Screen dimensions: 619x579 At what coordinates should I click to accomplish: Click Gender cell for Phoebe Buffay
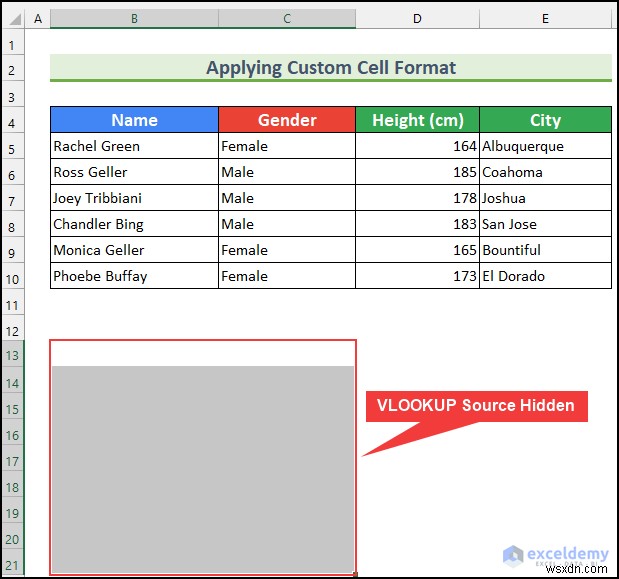point(287,276)
